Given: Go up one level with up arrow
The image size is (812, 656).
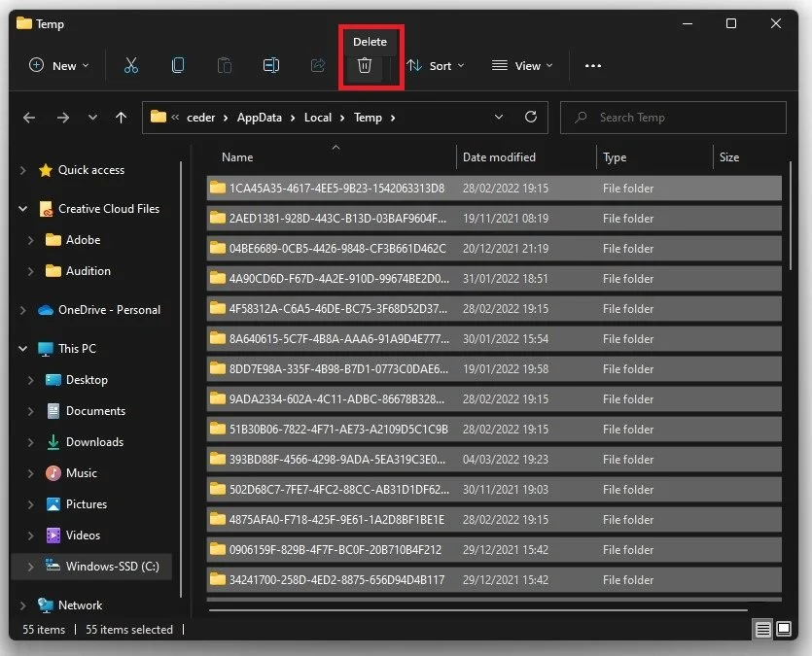Looking at the screenshot, I should pos(121,118).
